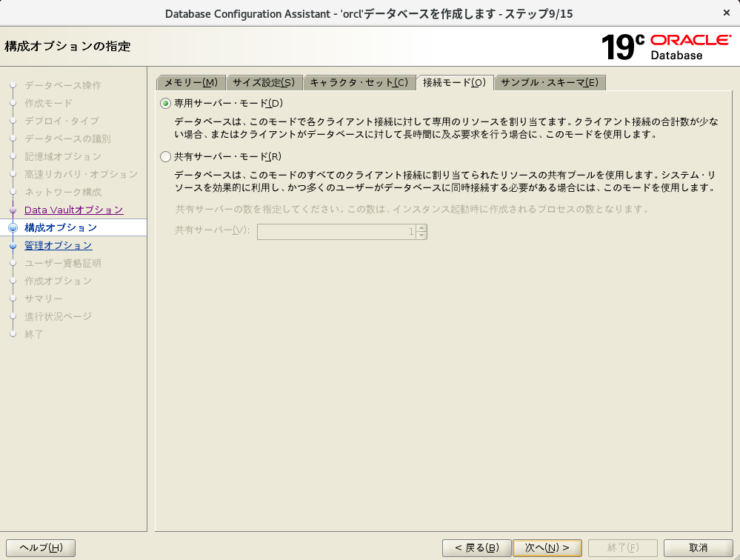Navigate to the Data Vaultオプション step link
The height and width of the screenshot is (560, 740).
pos(73,210)
